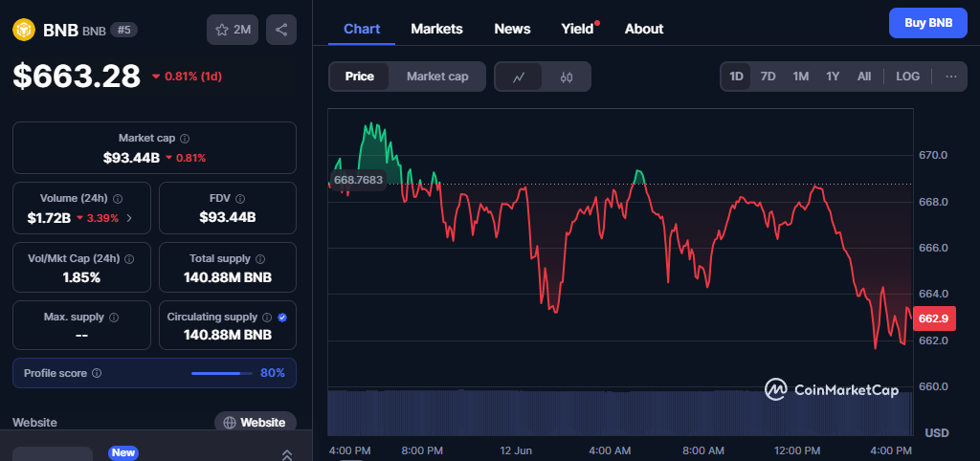Expand Volume (24h) details chevron

[129, 218]
